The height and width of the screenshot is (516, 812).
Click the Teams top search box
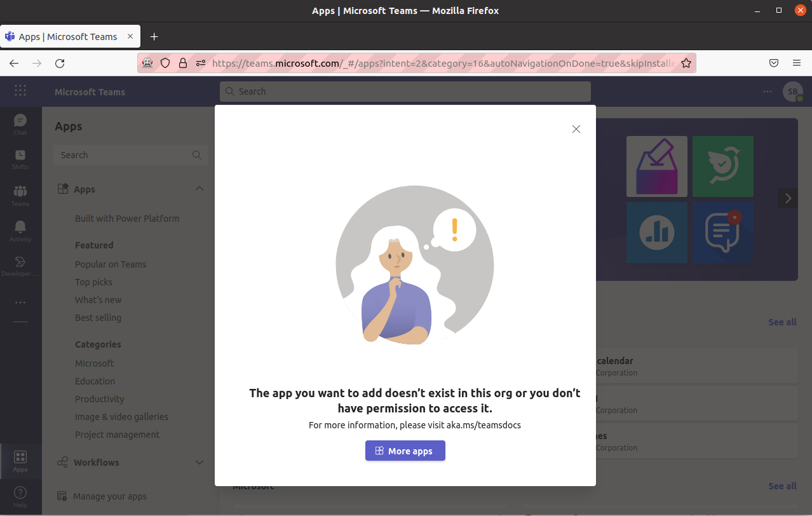tap(405, 92)
